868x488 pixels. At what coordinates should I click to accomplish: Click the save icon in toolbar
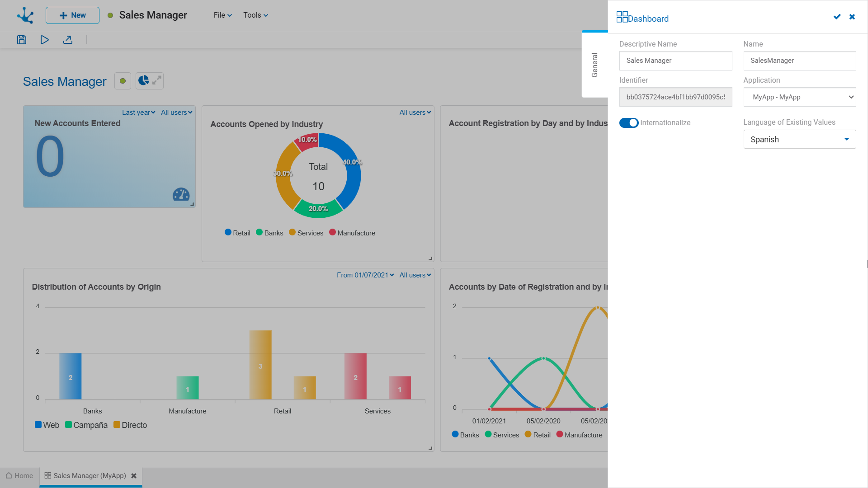[22, 40]
